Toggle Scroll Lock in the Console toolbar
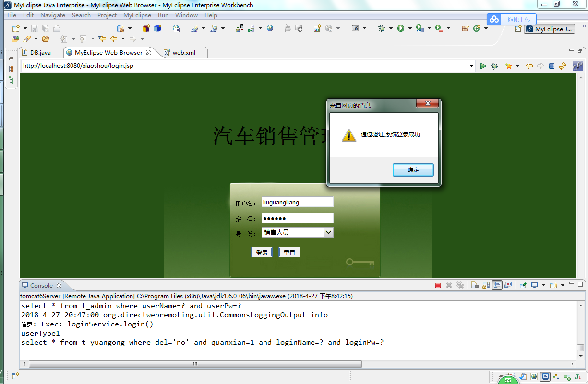Image resolution: width=588 pixels, height=384 pixels. pos(486,285)
